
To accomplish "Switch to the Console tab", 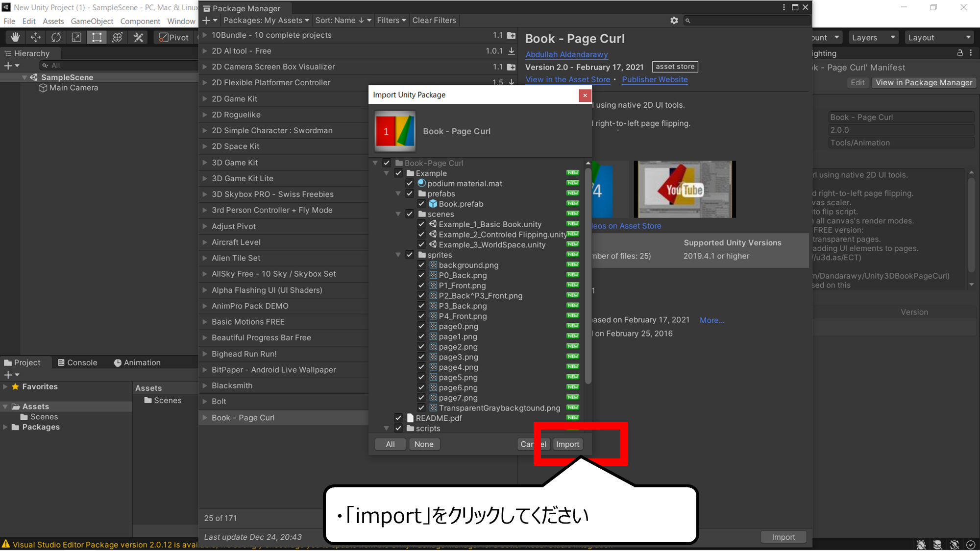I will coord(77,363).
